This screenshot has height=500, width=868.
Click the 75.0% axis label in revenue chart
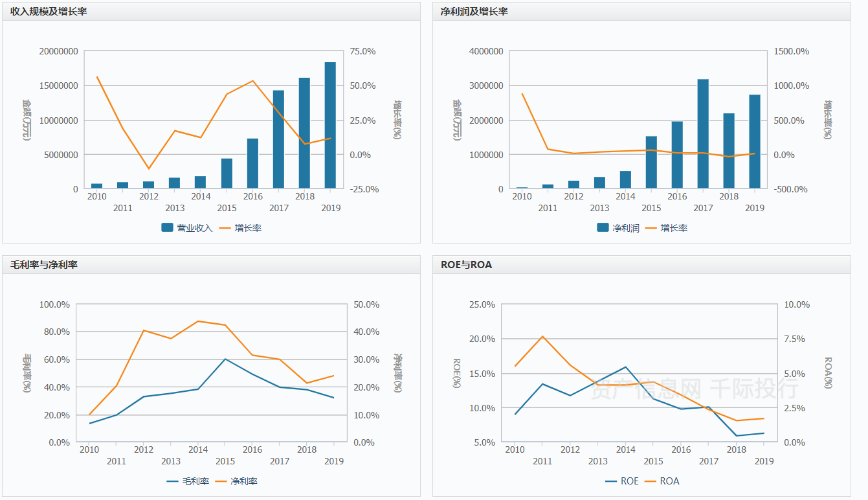pyautogui.click(x=363, y=51)
